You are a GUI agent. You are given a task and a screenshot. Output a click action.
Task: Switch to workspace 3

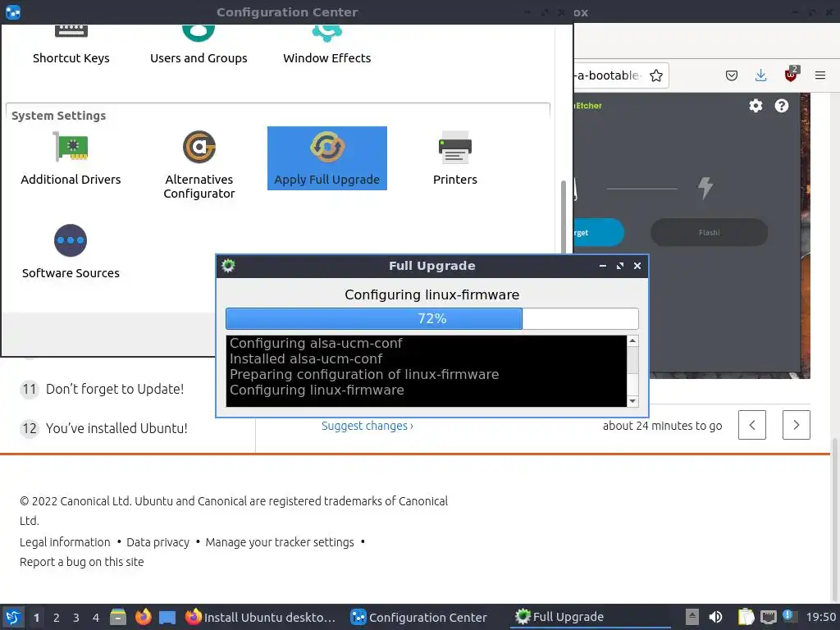pos(76,618)
